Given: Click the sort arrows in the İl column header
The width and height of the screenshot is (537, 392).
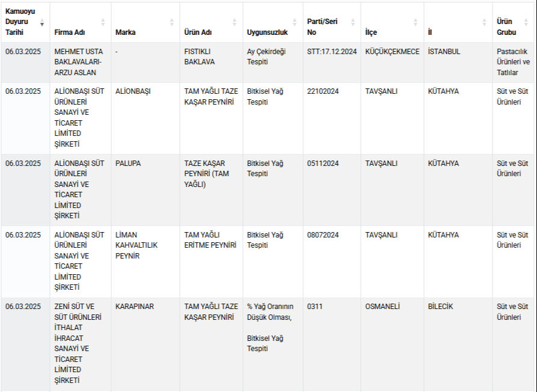Looking at the screenshot, I should click(x=484, y=22).
